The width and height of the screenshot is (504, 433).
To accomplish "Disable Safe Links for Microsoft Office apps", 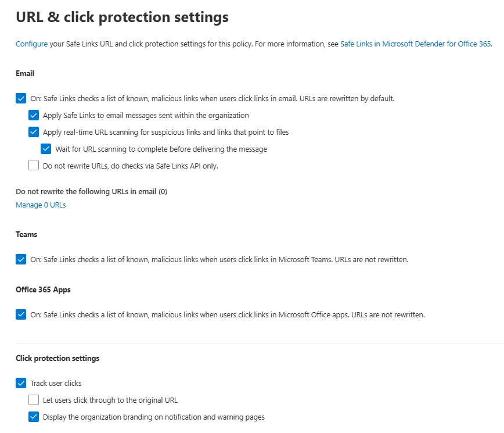I will tap(21, 314).
